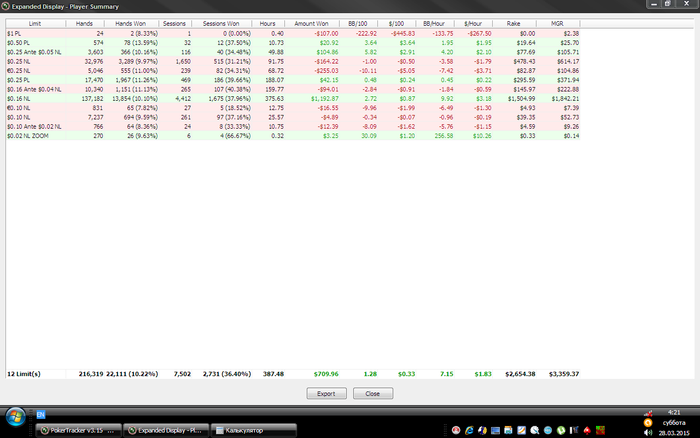Image resolution: width=700 pixels, height=438 pixels.
Task: Click the 256.58 BB/Hour cell
Action: 444,136
